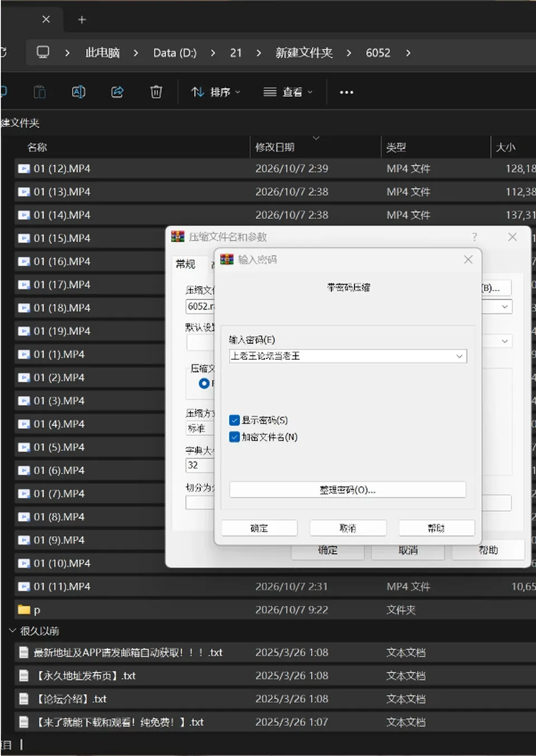Expand the chevron after 6052 breadcrumb

tap(408, 53)
